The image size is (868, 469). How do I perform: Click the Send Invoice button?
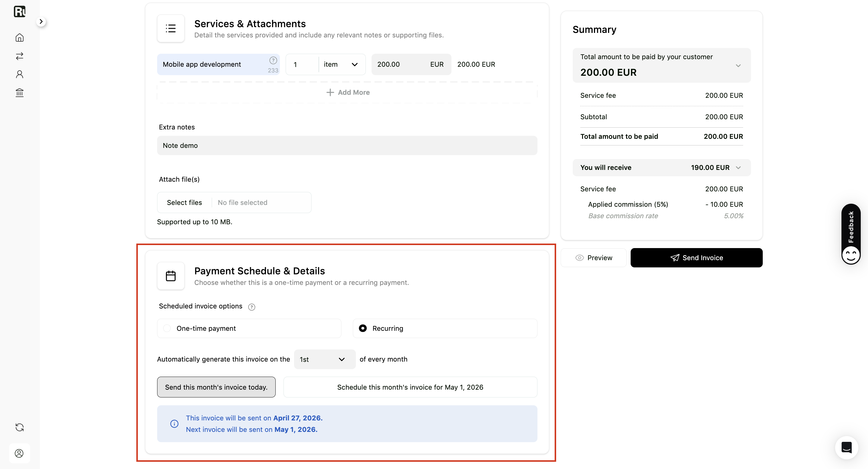[x=696, y=258]
